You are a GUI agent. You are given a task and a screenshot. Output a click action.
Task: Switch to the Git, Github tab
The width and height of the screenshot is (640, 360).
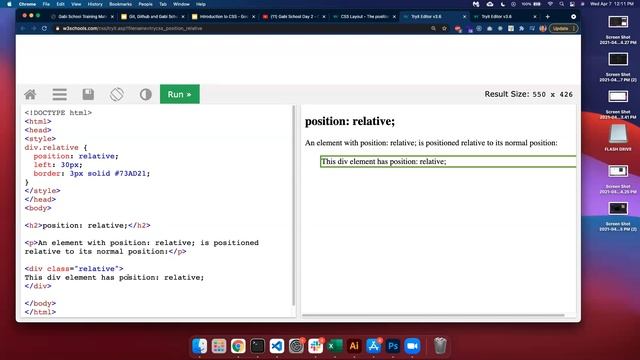click(x=152, y=17)
